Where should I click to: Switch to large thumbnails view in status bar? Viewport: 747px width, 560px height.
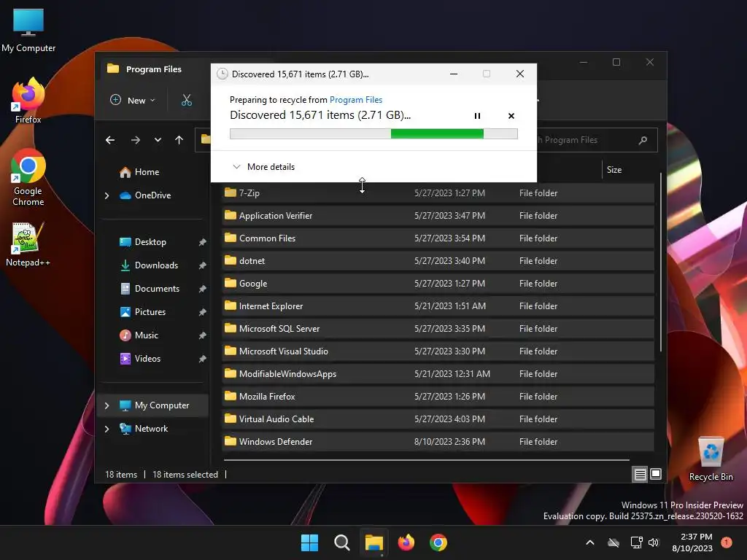pyautogui.click(x=656, y=474)
